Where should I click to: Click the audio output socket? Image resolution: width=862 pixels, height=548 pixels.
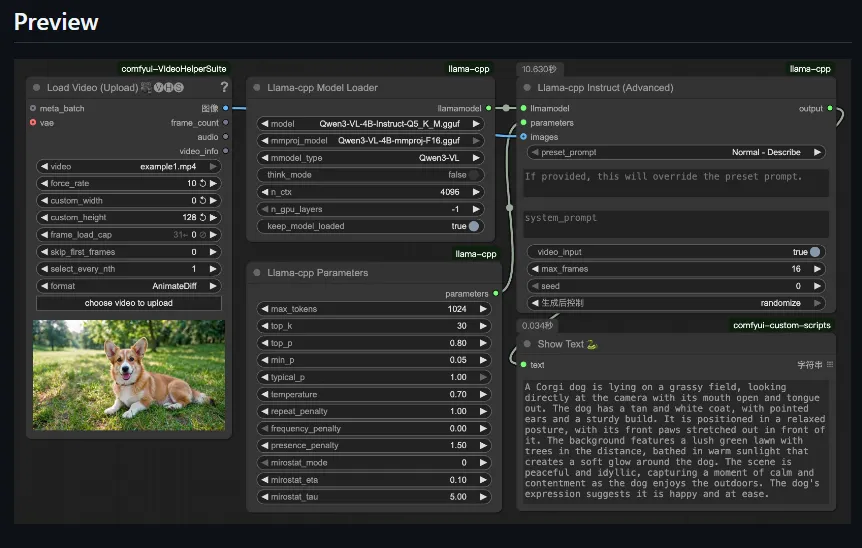[x=225, y=137]
